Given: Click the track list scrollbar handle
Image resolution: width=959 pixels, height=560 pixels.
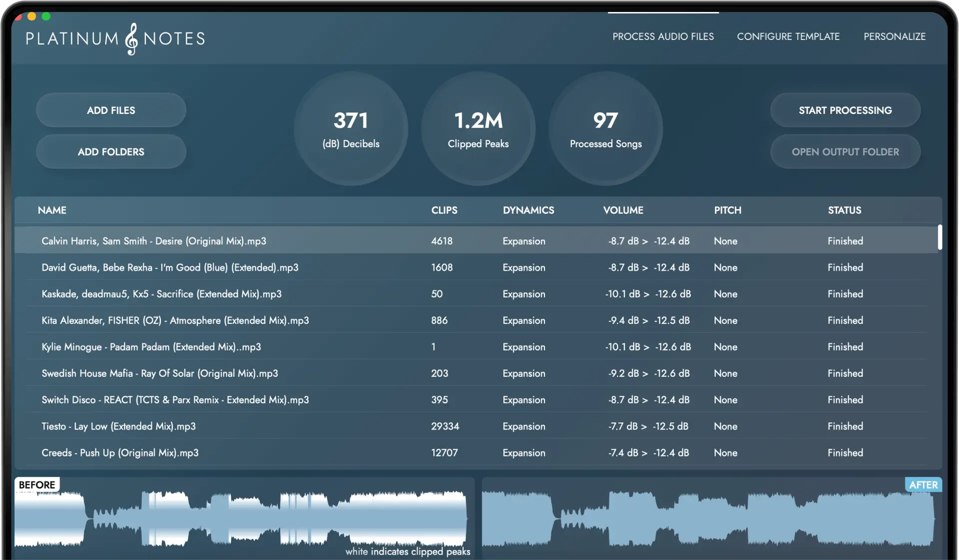Looking at the screenshot, I should tap(940, 238).
